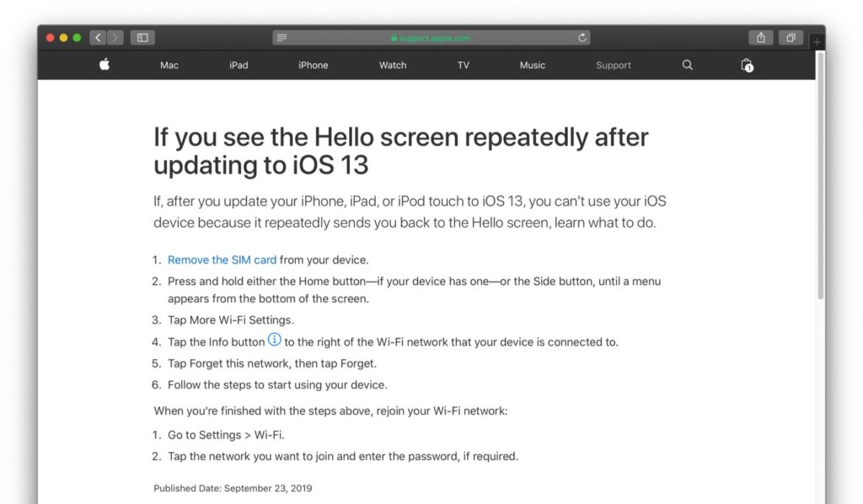Go back with the Safari back arrow
Screen dimensions: 863x504
click(98, 37)
